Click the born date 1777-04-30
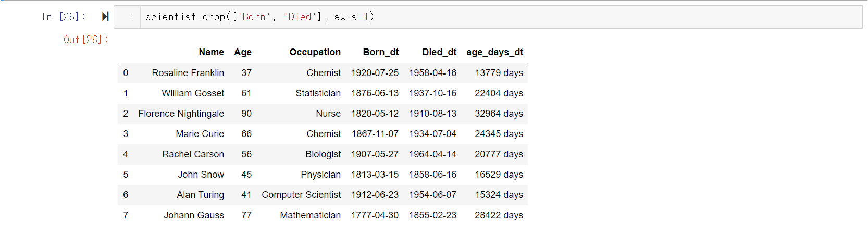The image size is (868, 235). (x=375, y=215)
